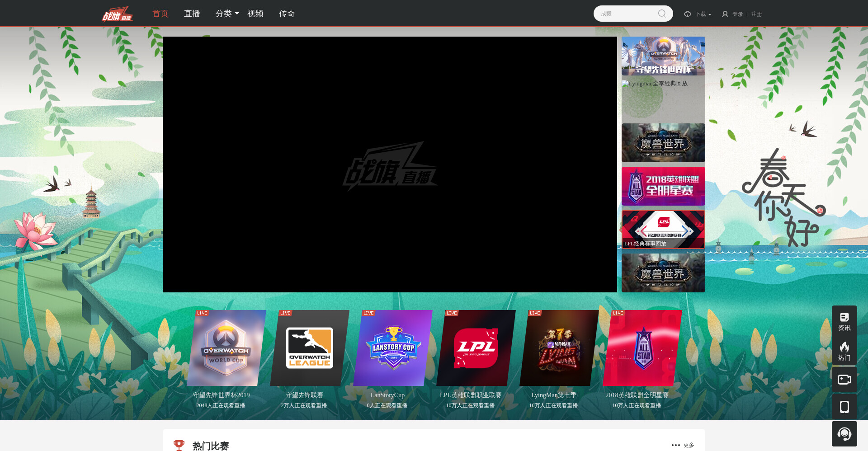Click LPL英雄联盟职业联赛 title link
868x451 pixels.
tap(471, 395)
